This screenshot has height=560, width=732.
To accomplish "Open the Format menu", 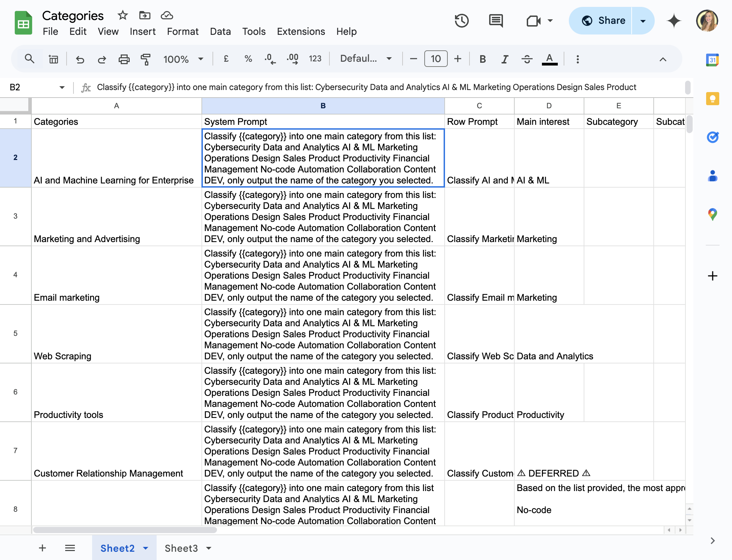I will (x=182, y=31).
